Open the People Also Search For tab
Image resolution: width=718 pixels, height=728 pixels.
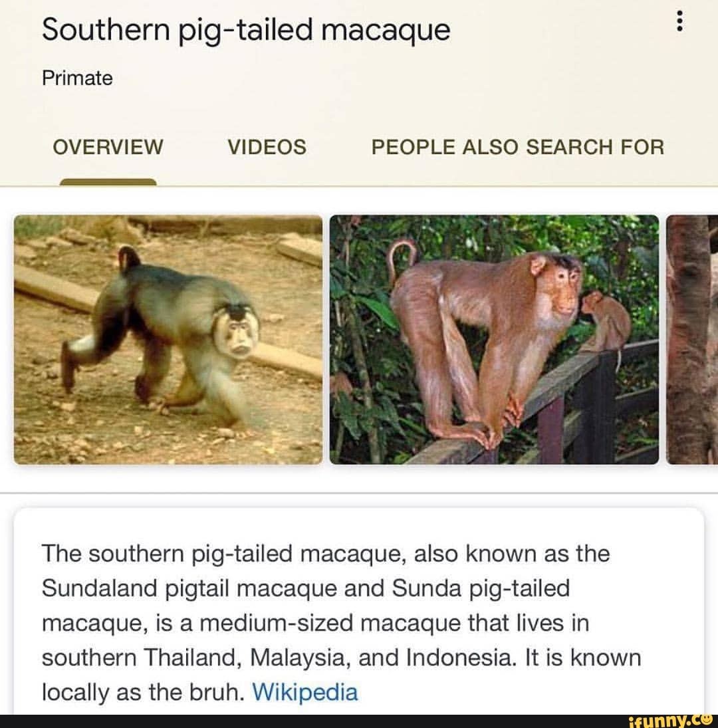[x=517, y=147]
